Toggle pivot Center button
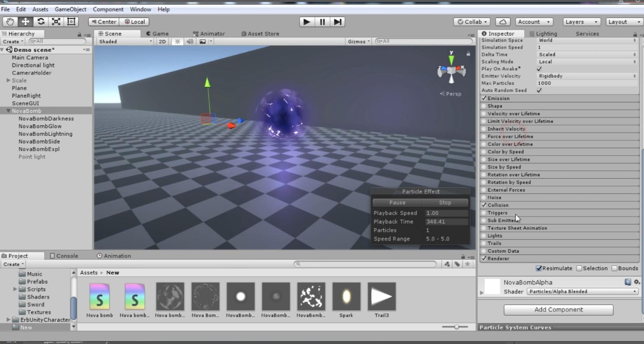644x344 pixels. 103,22
